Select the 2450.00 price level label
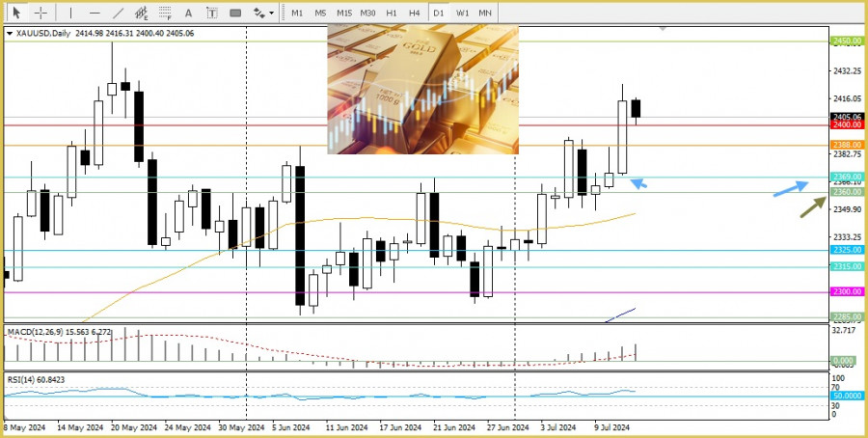 [x=847, y=41]
